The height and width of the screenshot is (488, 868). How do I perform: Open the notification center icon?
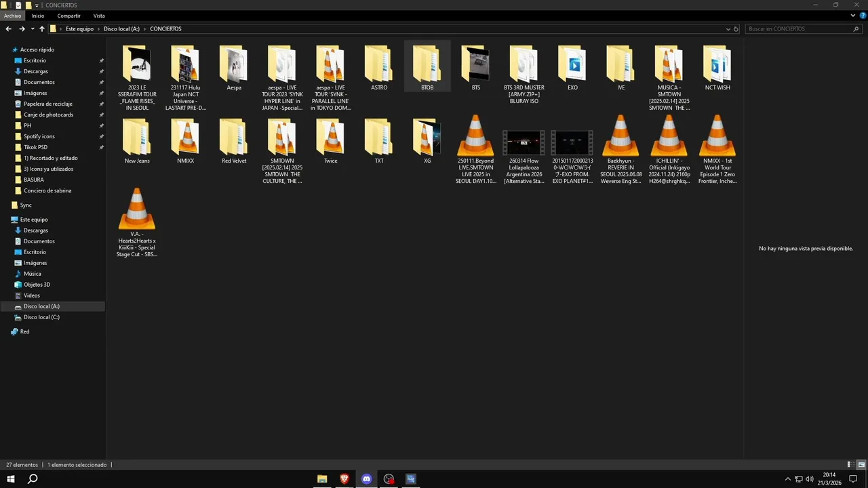tap(854, 479)
